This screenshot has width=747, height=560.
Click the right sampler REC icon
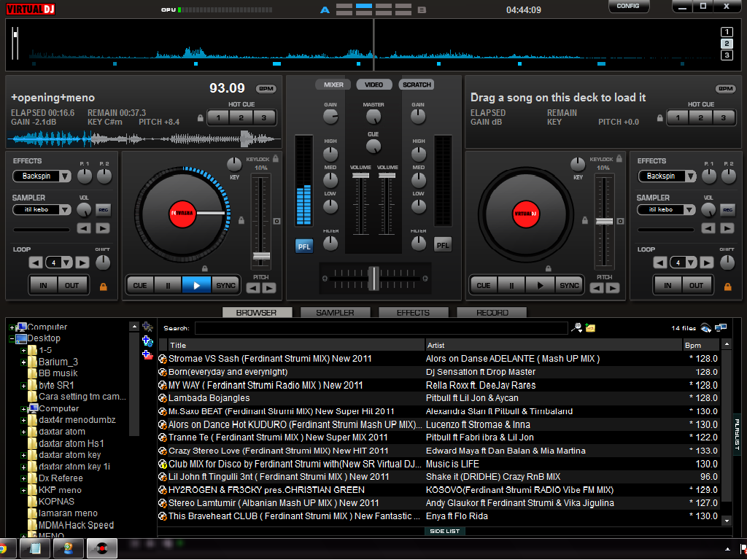[x=727, y=209]
